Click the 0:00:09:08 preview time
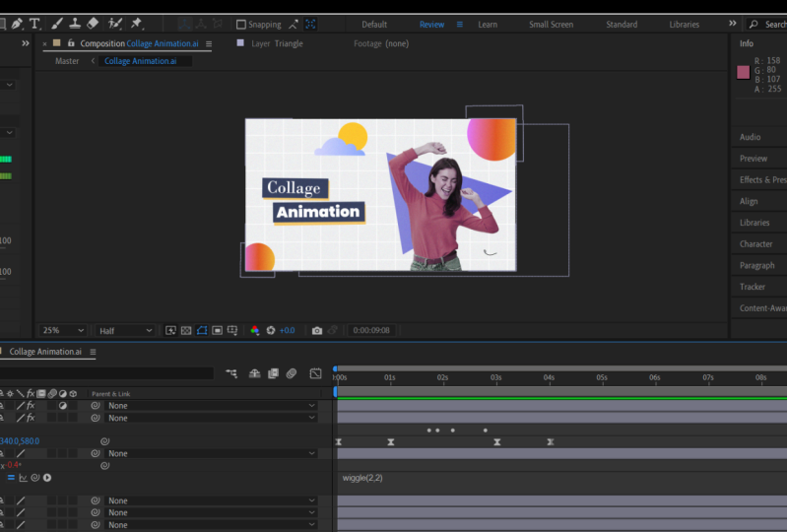 coord(371,330)
